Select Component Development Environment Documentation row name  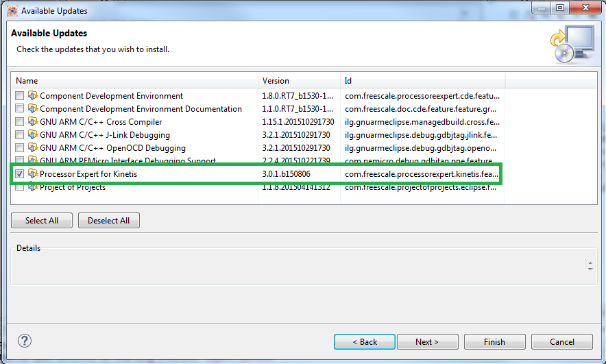141,109
